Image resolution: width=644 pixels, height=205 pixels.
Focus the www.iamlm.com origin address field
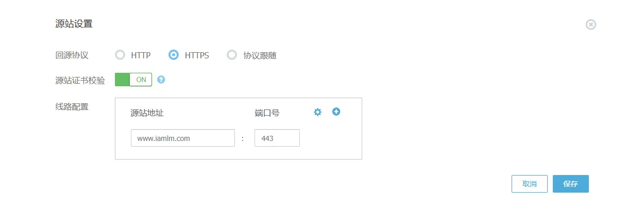[183, 138]
